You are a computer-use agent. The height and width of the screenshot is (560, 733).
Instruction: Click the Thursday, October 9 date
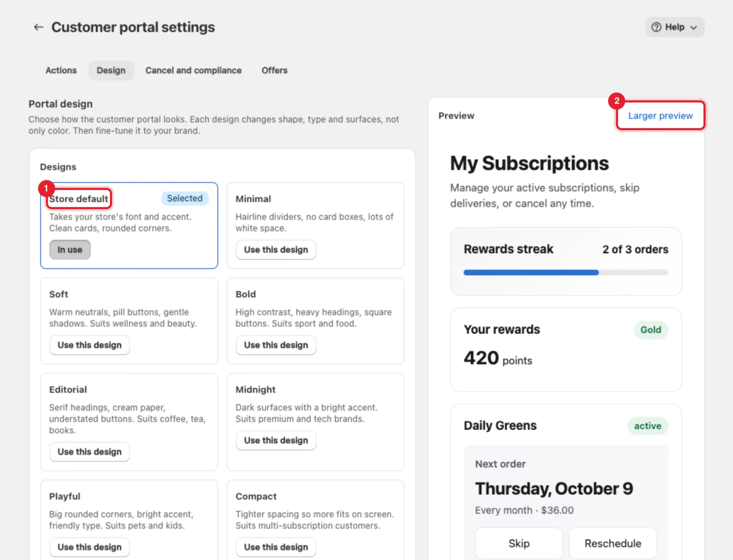pos(554,488)
